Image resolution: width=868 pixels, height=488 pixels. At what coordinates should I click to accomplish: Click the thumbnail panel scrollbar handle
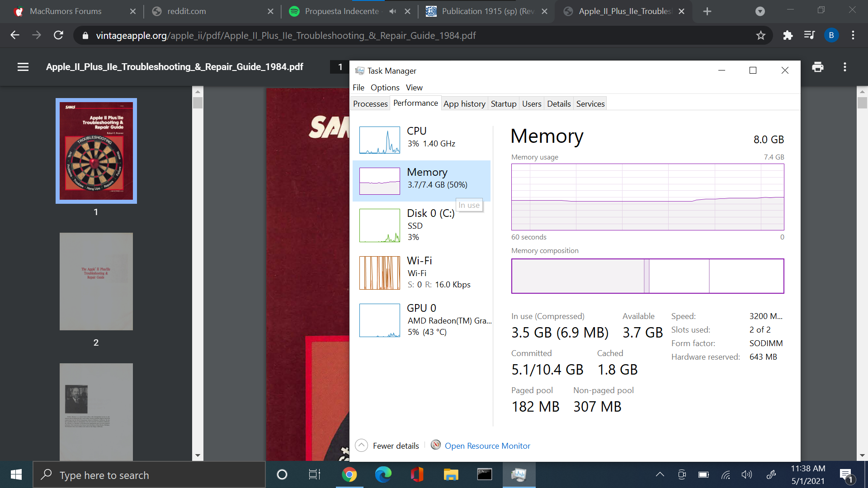click(x=198, y=103)
